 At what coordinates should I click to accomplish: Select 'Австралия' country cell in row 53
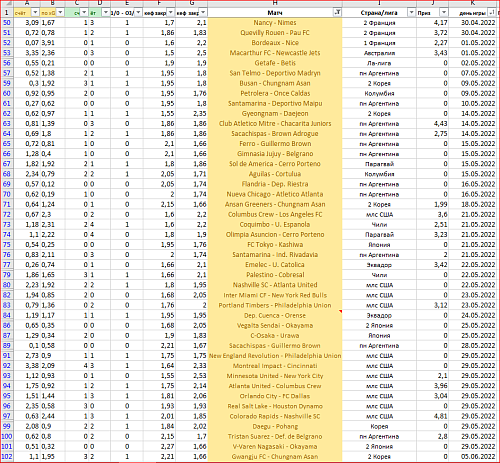[379, 53]
